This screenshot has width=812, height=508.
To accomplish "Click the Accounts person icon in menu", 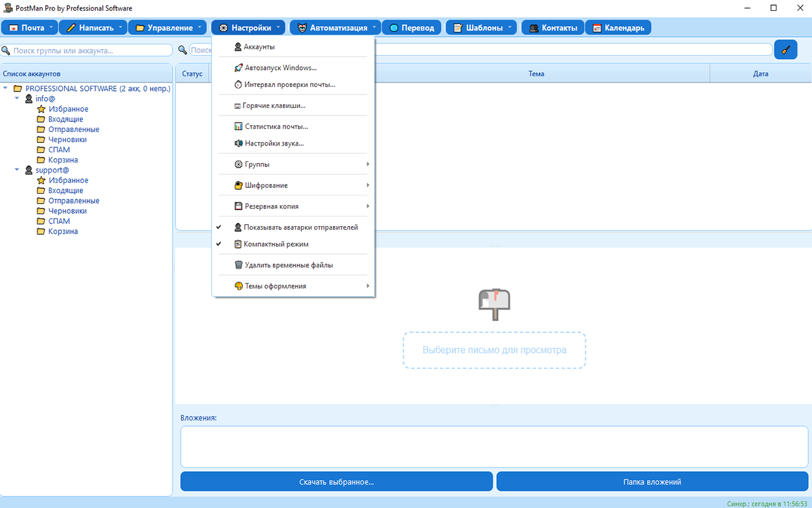I will [x=238, y=47].
